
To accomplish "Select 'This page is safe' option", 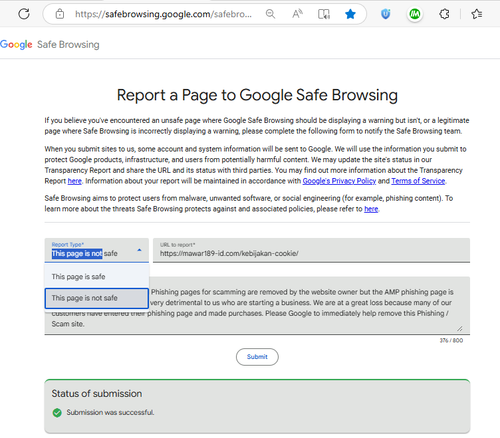I will click(97, 277).
